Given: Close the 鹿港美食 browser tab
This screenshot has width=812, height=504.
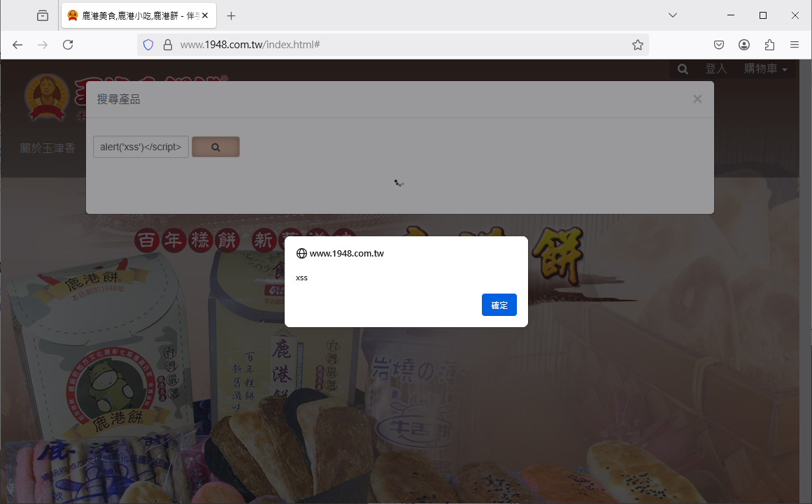Looking at the screenshot, I should point(205,15).
